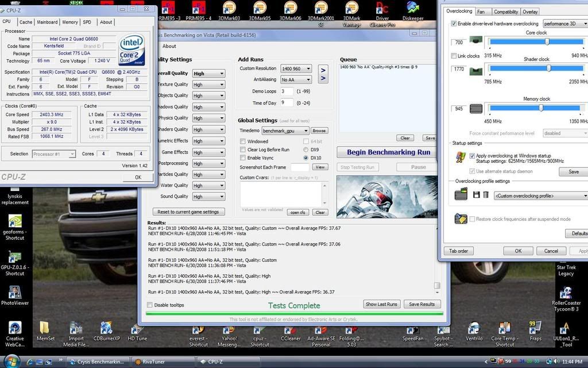Viewport: 588px width, 368px height.
Task: Select the DX10 radio button
Action: tap(305, 158)
